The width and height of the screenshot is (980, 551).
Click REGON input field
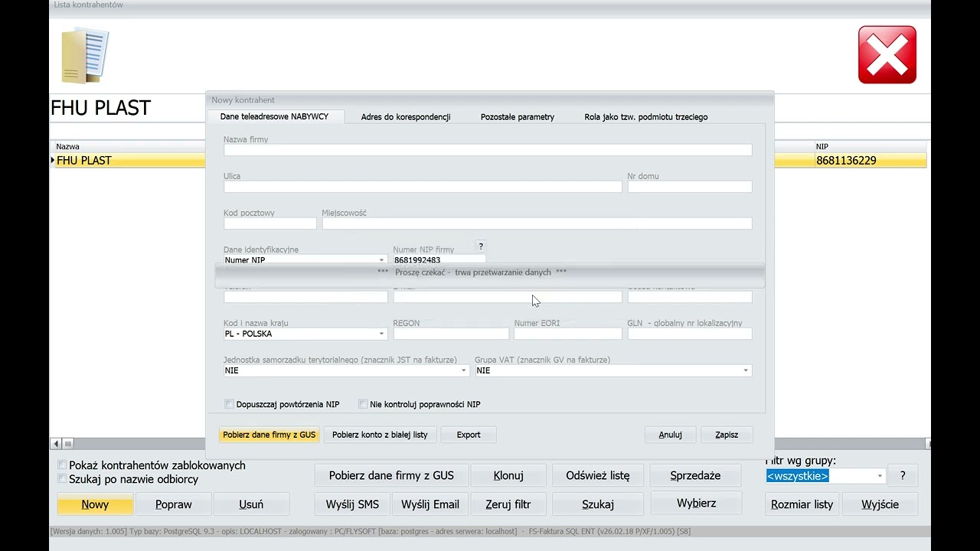pos(451,334)
